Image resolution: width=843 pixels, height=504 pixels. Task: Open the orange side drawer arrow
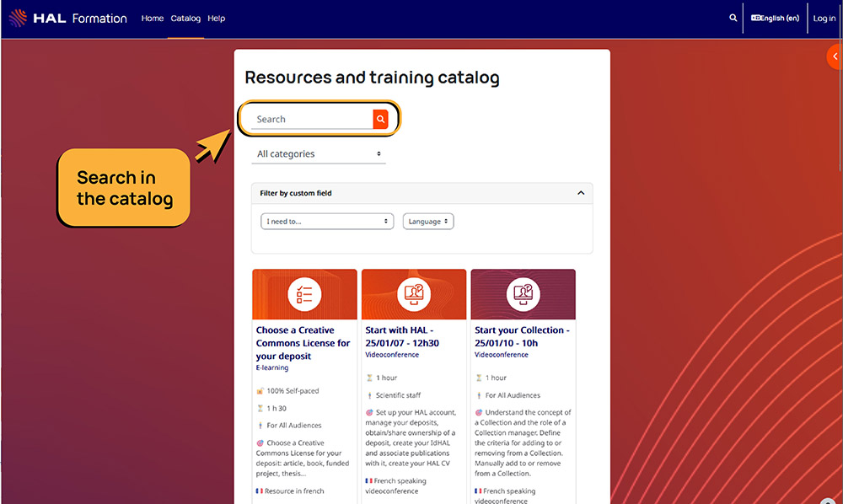point(835,56)
